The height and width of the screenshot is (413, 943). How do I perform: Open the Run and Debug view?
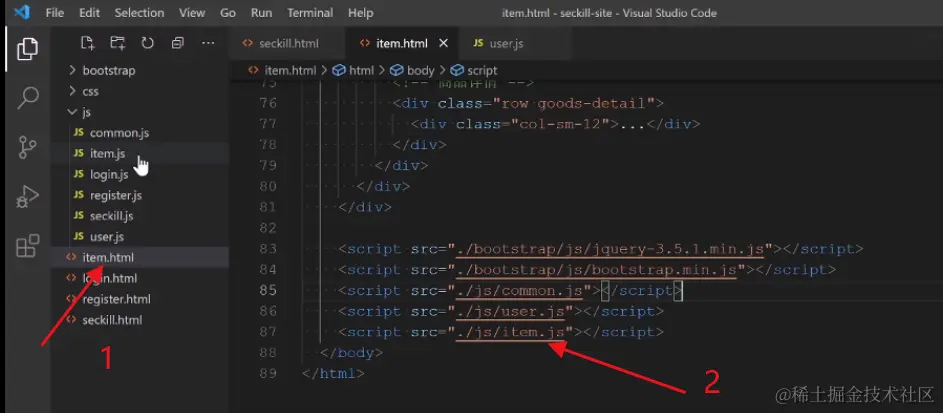coord(27,196)
